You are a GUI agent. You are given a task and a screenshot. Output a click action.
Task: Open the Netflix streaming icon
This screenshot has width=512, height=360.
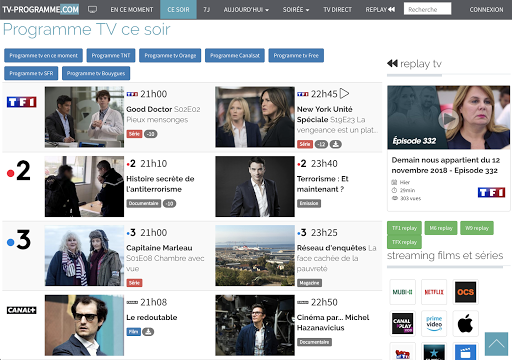click(434, 292)
